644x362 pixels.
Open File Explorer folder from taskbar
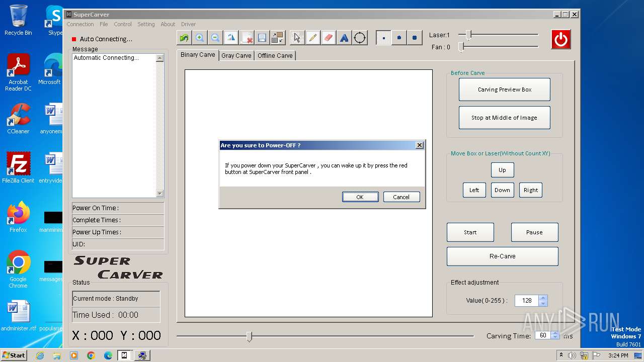point(57,355)
